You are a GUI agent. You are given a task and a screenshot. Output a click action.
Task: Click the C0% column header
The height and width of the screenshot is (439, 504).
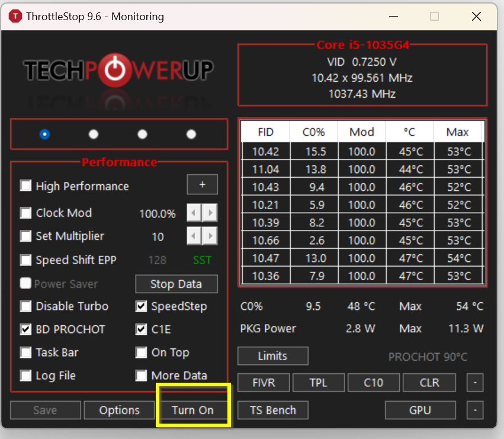[x=314, y=132]
